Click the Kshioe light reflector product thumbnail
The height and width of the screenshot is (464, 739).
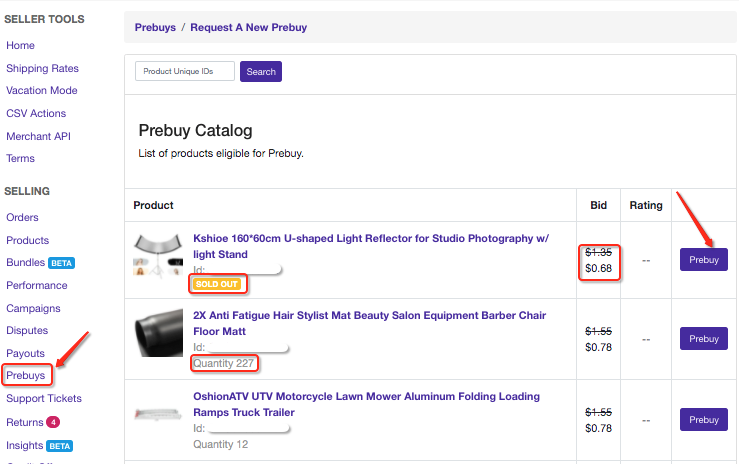click(158, 258)
